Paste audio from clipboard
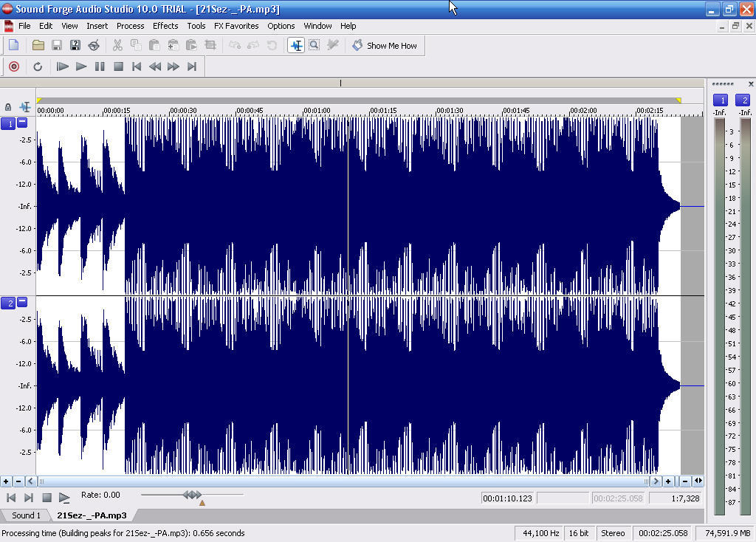The image size is (756, 542). [x=154, y=45]
